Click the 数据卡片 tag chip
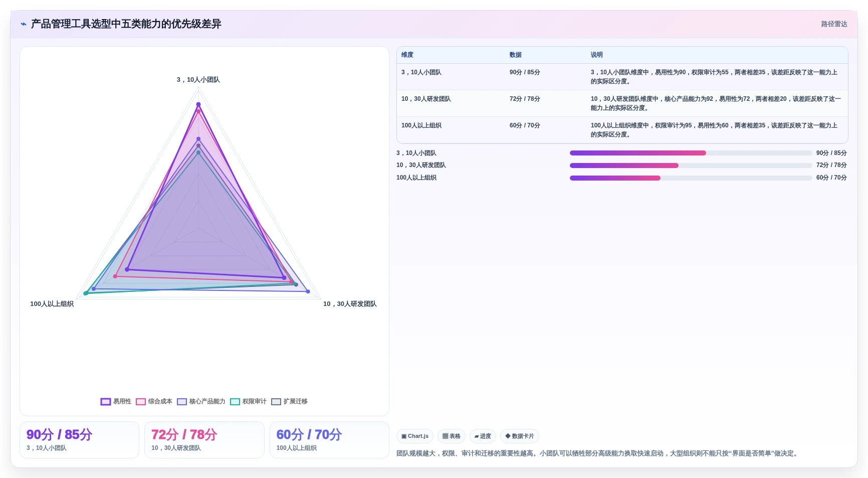The image size is (868, 478). tap(520, 436)
